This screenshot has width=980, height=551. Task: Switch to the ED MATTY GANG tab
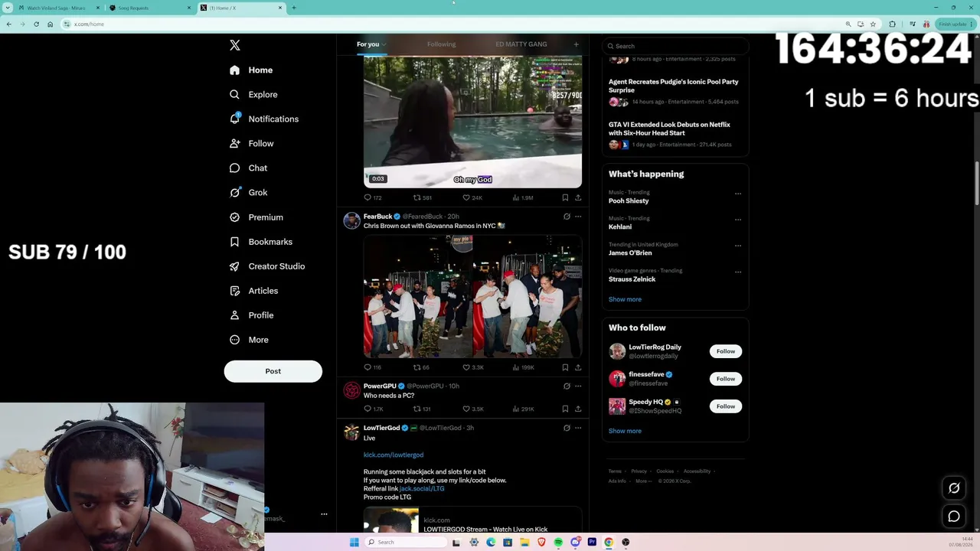coord(521,44)
